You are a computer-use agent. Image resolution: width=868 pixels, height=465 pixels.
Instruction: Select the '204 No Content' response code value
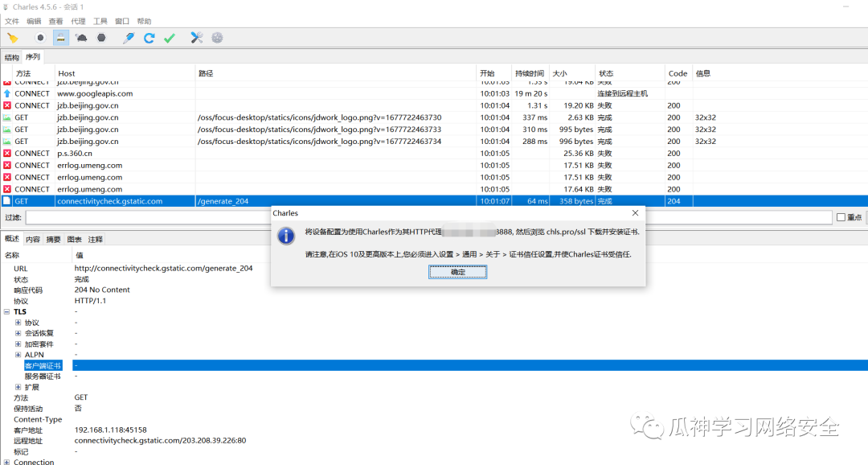(102, 290)
